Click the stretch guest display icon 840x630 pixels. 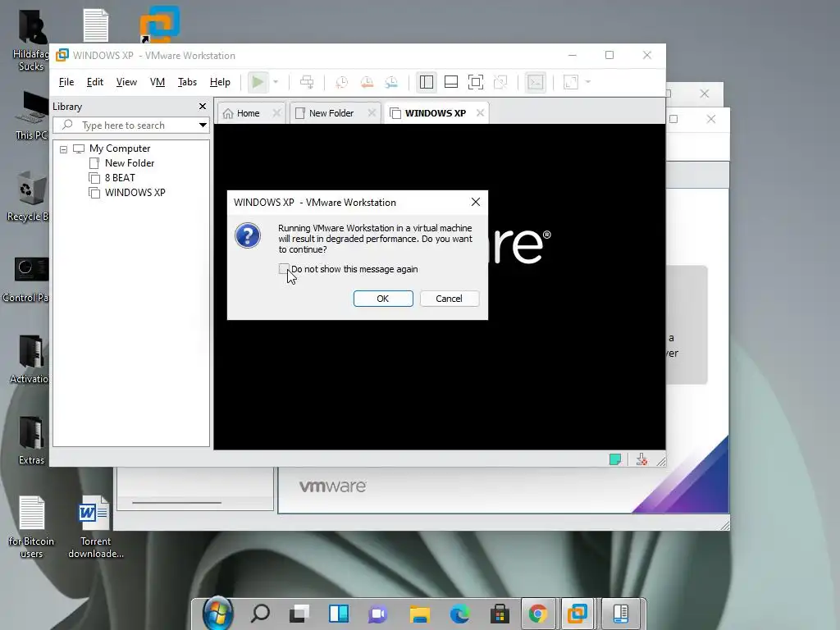(x=571, y=82)
